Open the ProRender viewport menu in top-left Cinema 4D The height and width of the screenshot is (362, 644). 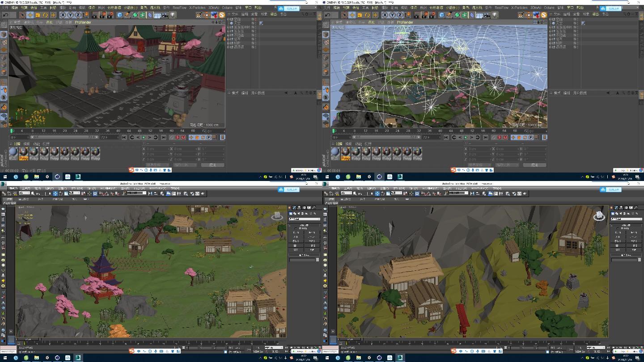[x=83, y=22]
